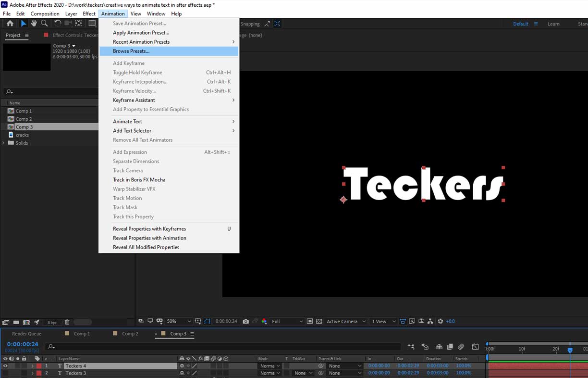
Task: Enable Frame Blending switch in timeline
Action: coord(450,346)
